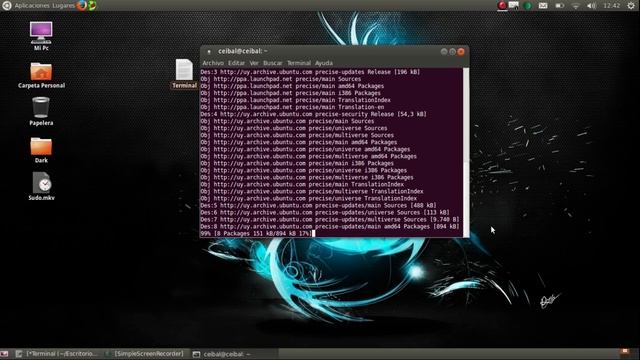Image resolution: width=640 pixels, height=360 pixels.
Task: Open the terminal's Ayuda menu
Action: (x=324, y=63)
